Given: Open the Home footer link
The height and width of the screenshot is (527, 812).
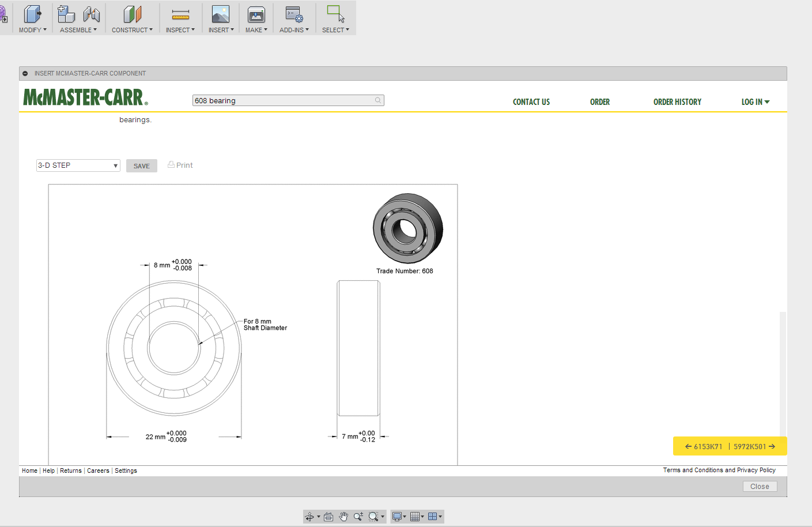Looking at the screenshot, I should pyautogui.click(x=29, y=470).
